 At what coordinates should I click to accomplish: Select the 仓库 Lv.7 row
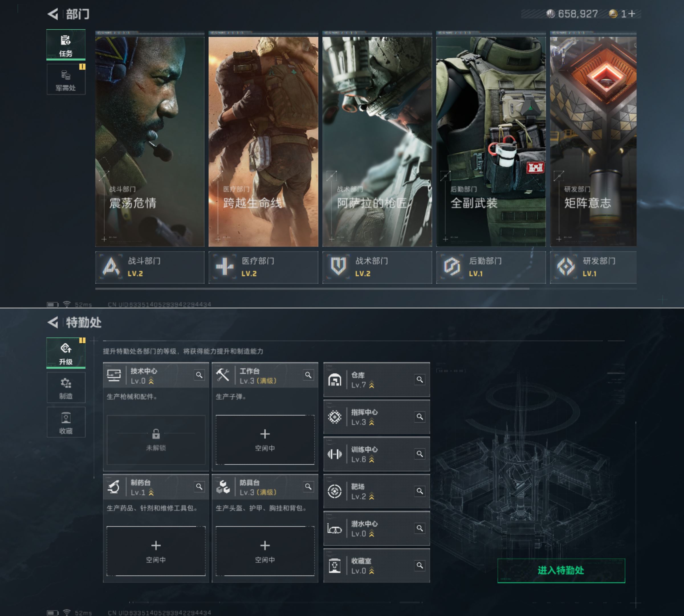[x=376, y=380]
